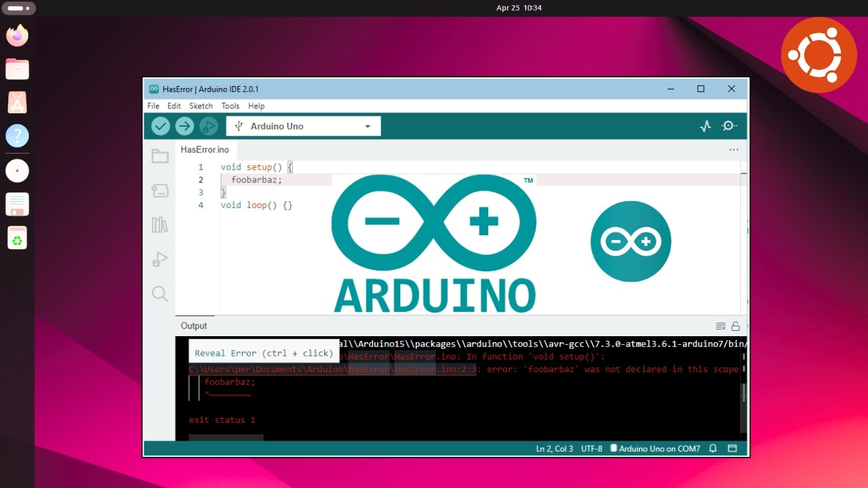Expand the Arduino Uno board selector
Screen dimensions: 868x488
[303, 126]
